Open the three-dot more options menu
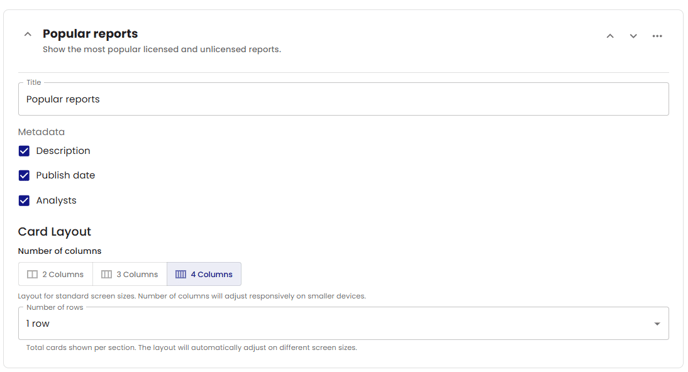Screen dimensions: 688x372 tap(657, 36)
